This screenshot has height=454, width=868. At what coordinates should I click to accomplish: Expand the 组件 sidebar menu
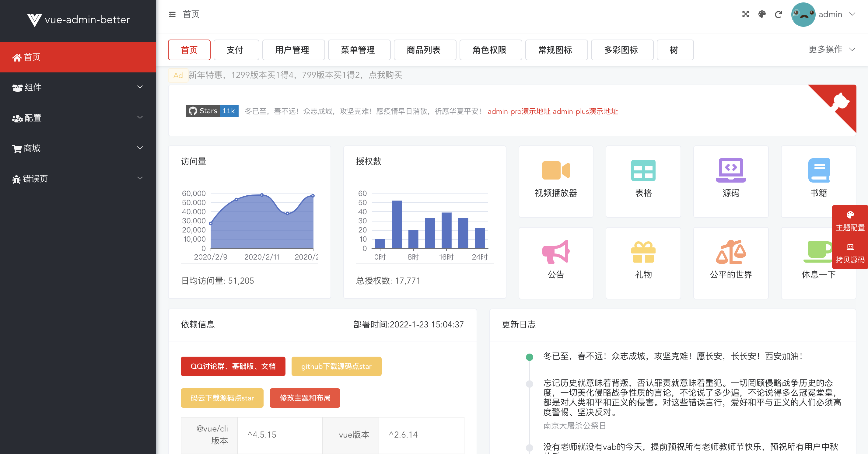tap(78, 87)
